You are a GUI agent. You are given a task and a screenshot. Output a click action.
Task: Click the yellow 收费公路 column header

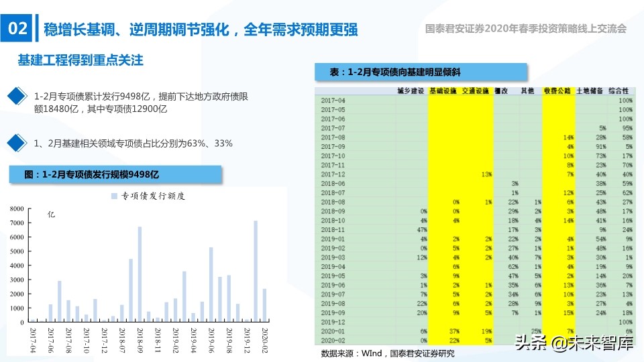point(557,90)
